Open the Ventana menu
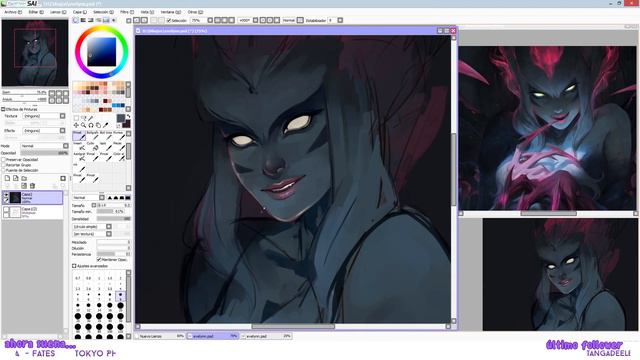Image resolution: width=640 pixels, height=360 pixels. (170, 12)
